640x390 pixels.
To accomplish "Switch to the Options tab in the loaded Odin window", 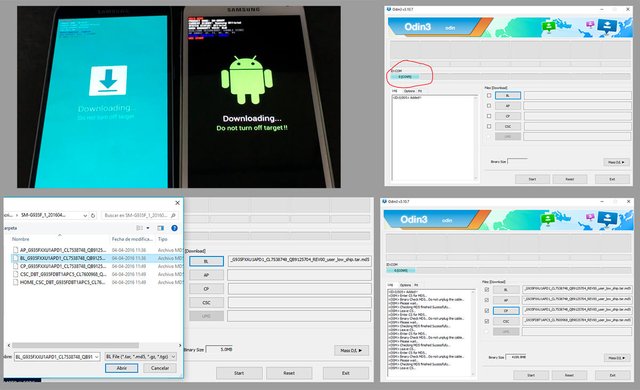I will (405, 285).
